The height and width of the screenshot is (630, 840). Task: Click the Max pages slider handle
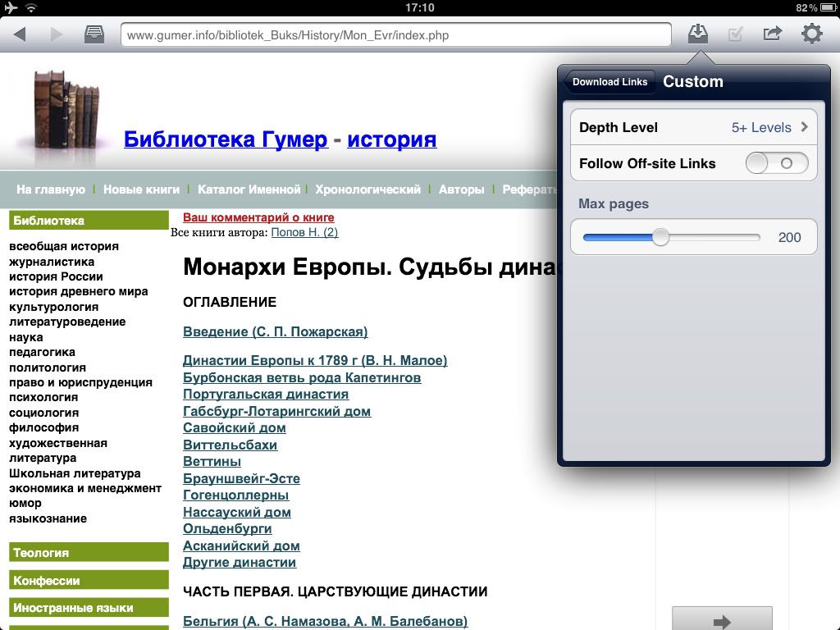click(x=660, y=238)
